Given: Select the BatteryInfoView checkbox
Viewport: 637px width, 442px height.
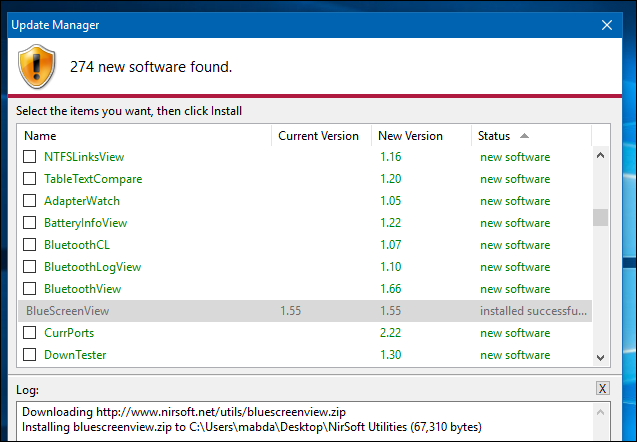Looking at the screenshot, I should (x=29, y=223).
